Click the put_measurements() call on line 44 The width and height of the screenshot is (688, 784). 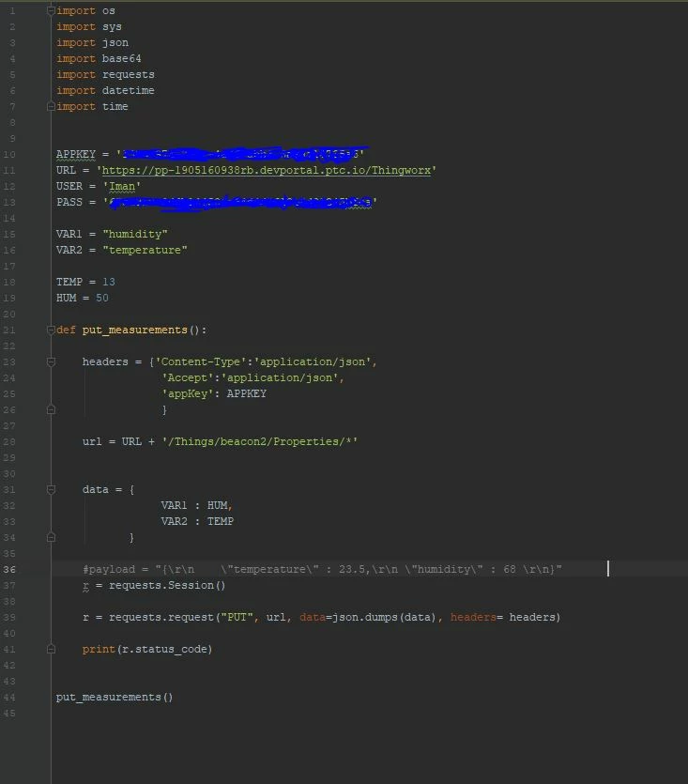click(x=115, y=697)
